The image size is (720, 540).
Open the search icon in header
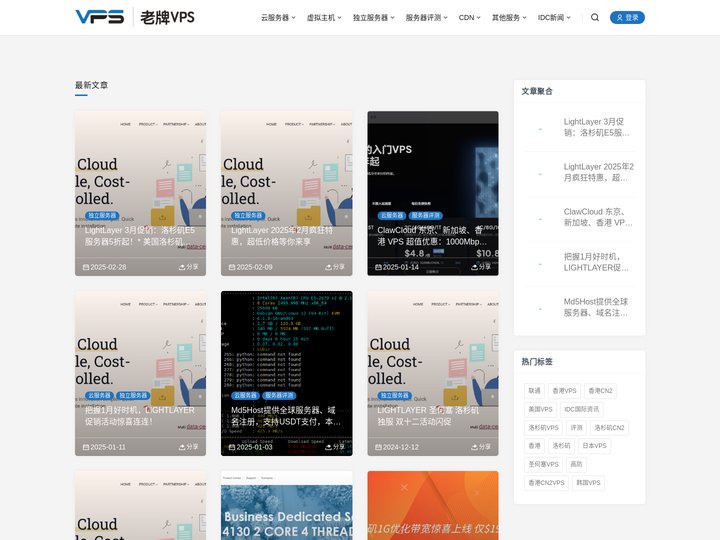595,17
